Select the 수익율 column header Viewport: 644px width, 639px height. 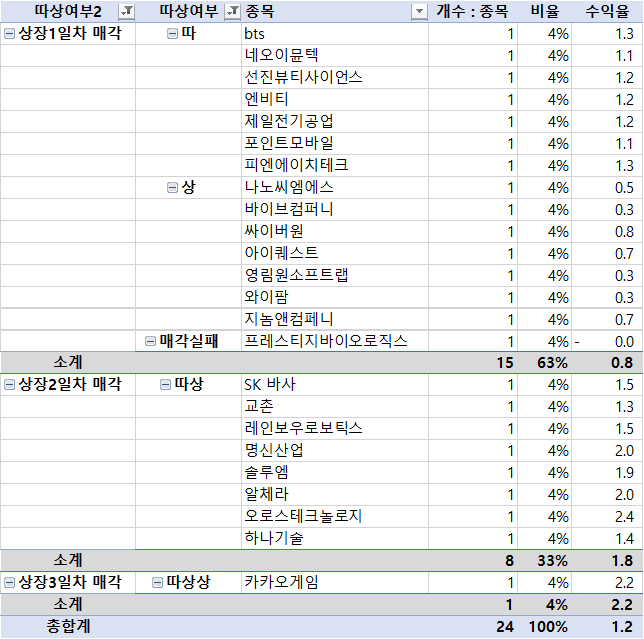click(x=607, y=11)
